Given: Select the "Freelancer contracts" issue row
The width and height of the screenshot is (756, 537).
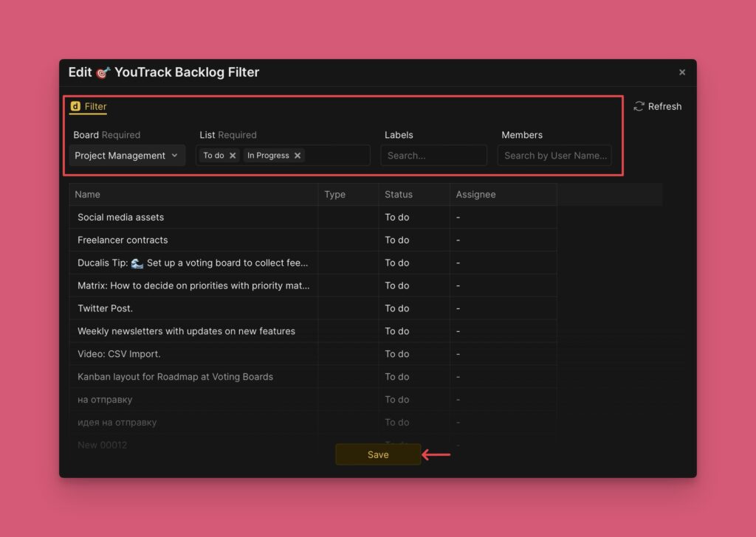Looking at the screenshot, I should click(123, 240).
